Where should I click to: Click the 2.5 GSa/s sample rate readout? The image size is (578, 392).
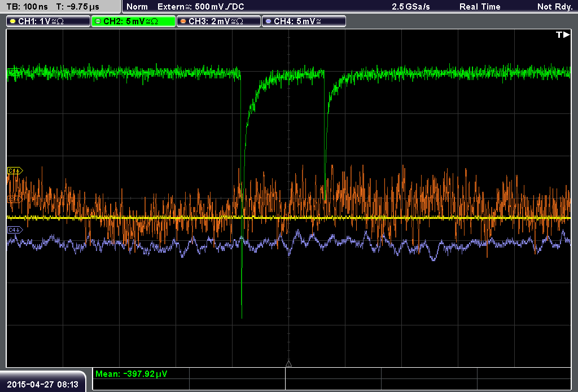tap(411, 7)
